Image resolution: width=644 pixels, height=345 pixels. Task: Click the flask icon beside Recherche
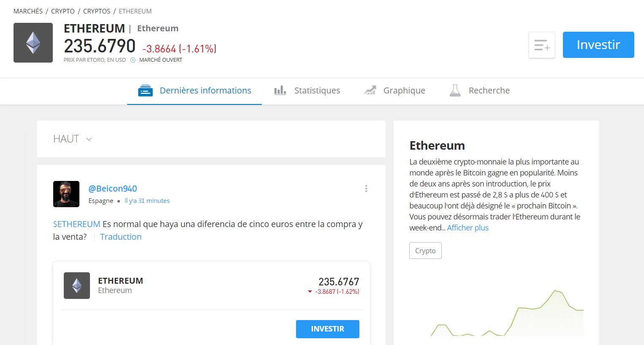pos(455,90)
